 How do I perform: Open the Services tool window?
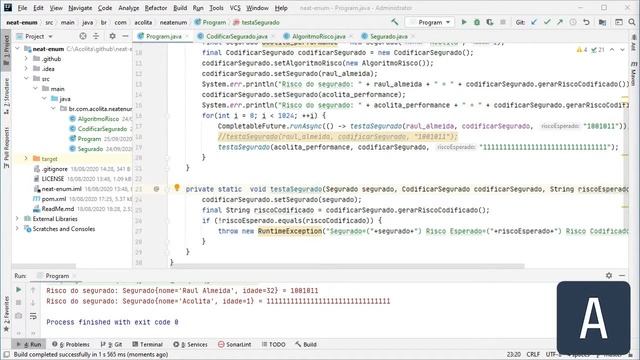[x=190, y=344]
